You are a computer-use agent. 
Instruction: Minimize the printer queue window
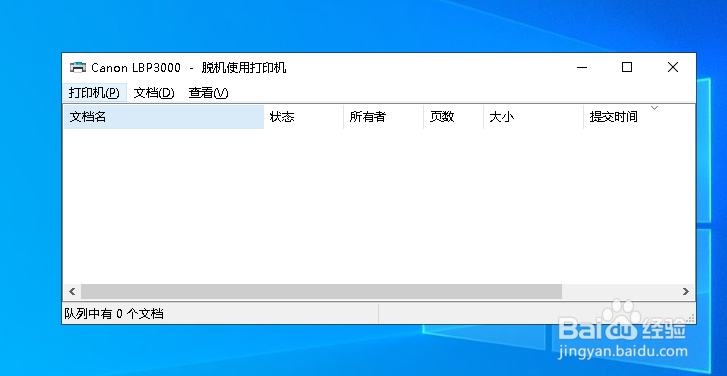582,68
